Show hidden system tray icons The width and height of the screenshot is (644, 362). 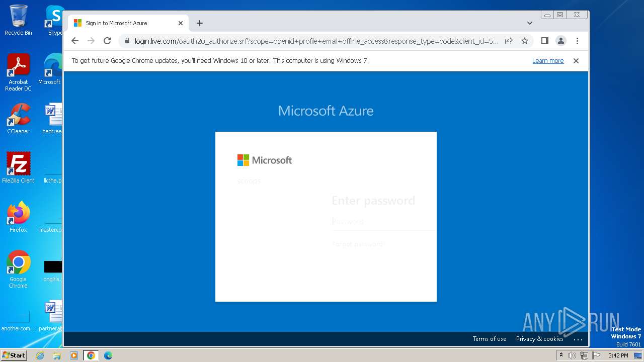pos(561,355)
